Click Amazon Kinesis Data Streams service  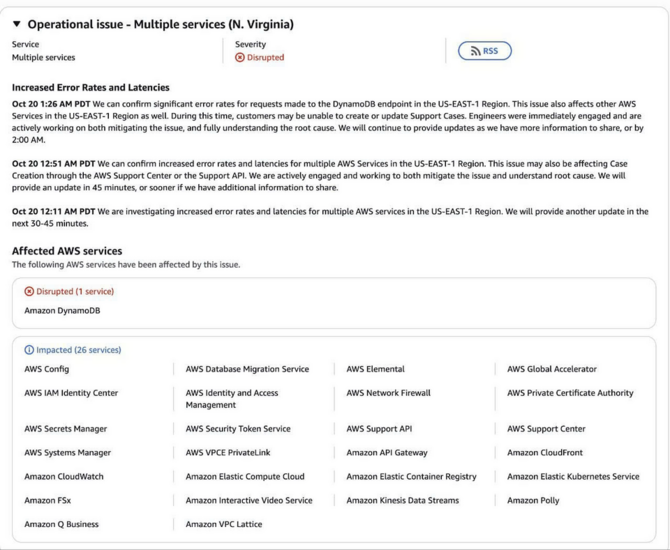[x=403, y=501]
